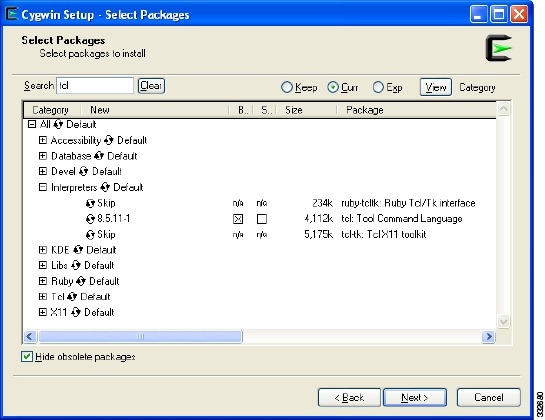
Task: Click the 5,175k size value
Action: (x=318, y=235)
